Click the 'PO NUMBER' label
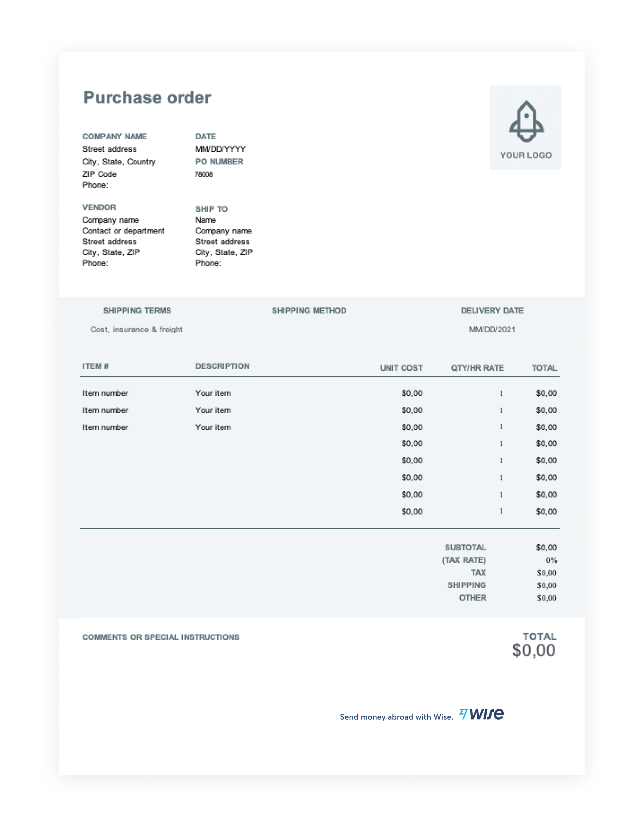This screenshot has width=644, height=827. [x=219, y=162]
